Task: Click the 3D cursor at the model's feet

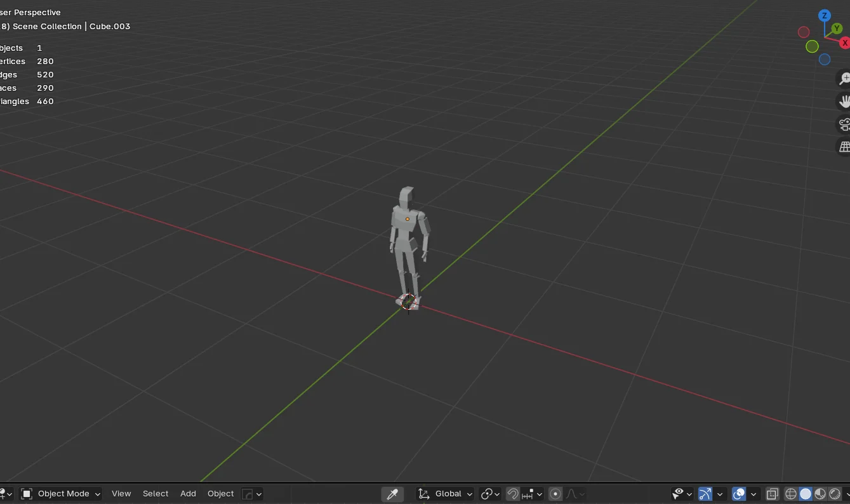Action: (x=409, y=302)
